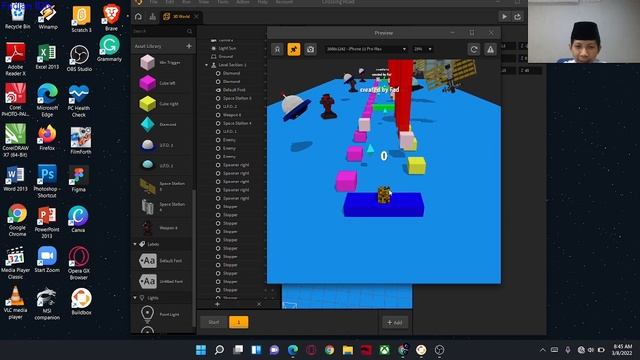Screen dimensions: 640x360
Task: Click the Start scene button
Action: [x=213, y=322]
